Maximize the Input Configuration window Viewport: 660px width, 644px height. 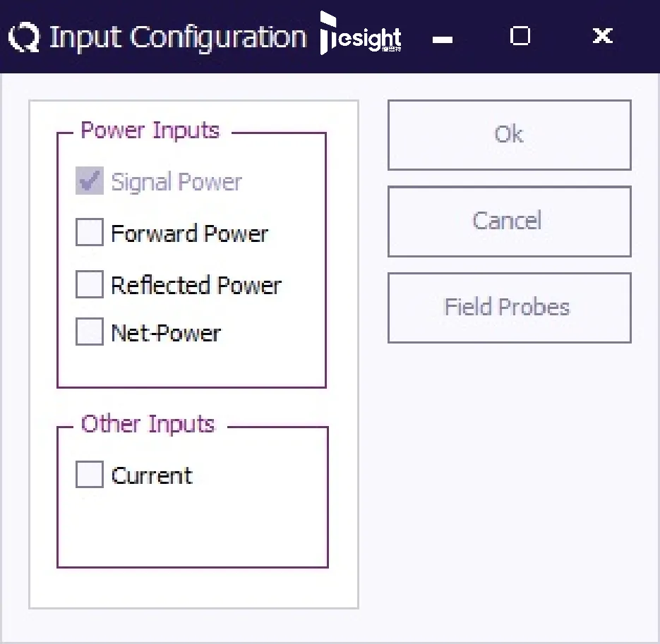tap(520, 36)
